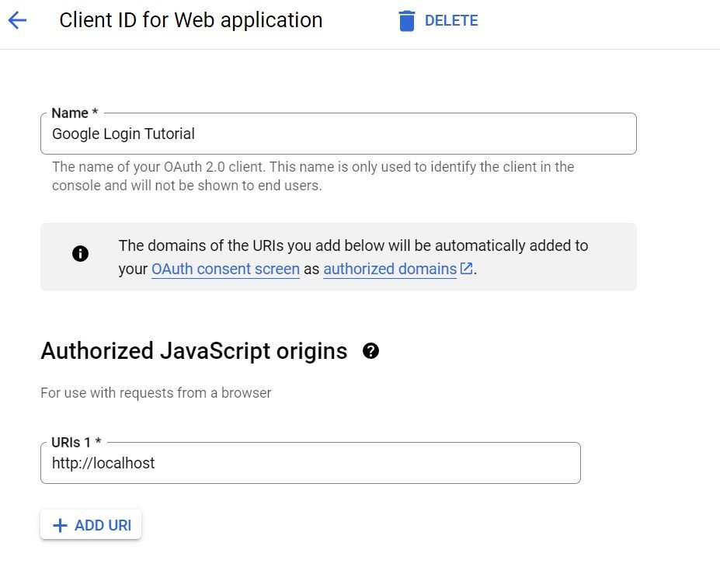Open help for Authorized JavaScript origins

[x=371, y=351]
